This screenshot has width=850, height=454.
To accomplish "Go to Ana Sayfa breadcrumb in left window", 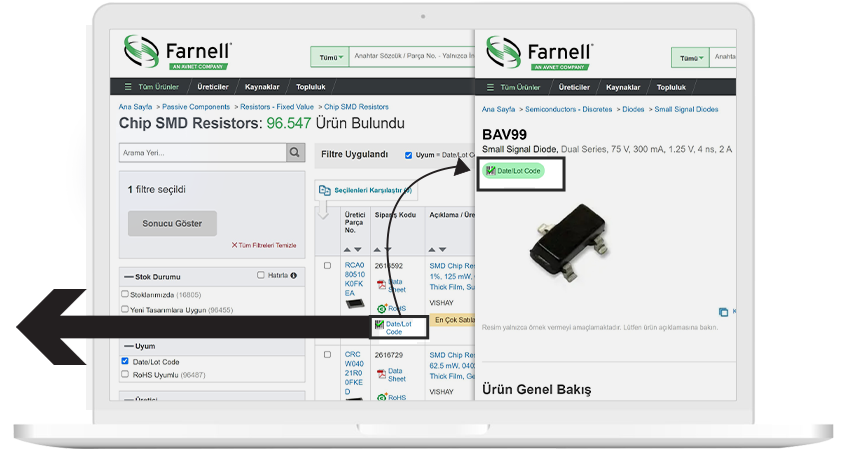I will 135,107.
